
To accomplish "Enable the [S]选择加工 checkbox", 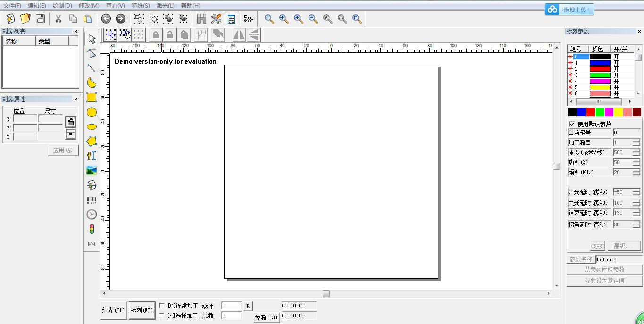I will (x=161, y=316).
